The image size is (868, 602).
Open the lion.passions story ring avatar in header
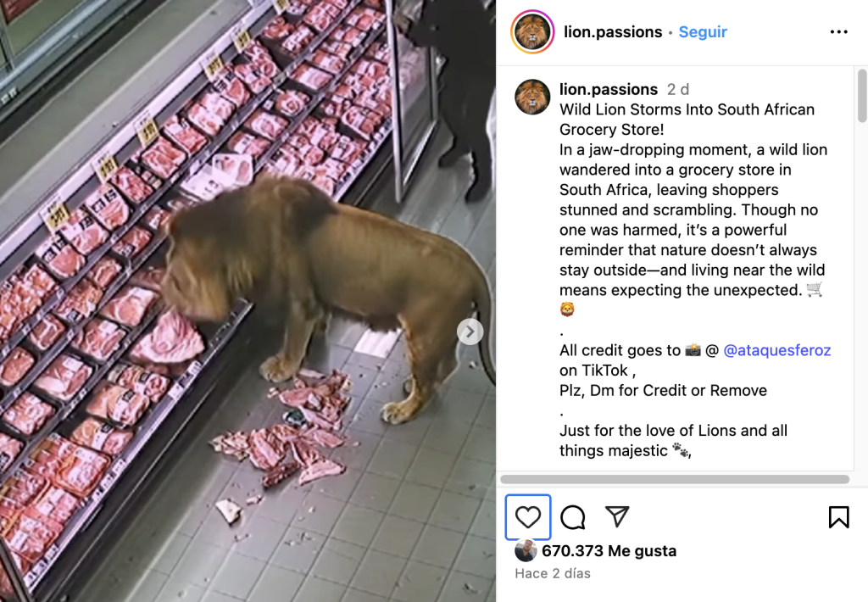point(532,31)
